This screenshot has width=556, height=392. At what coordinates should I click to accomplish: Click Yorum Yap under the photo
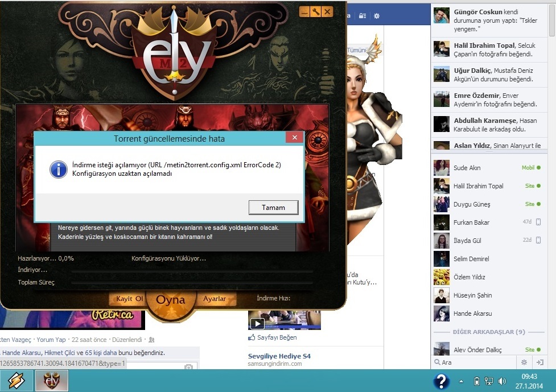(x=51, y=340)
